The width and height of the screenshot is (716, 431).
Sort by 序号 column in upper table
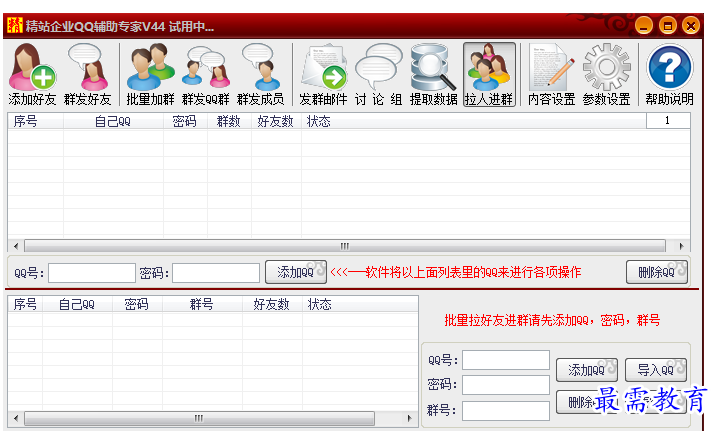[36, 121]
